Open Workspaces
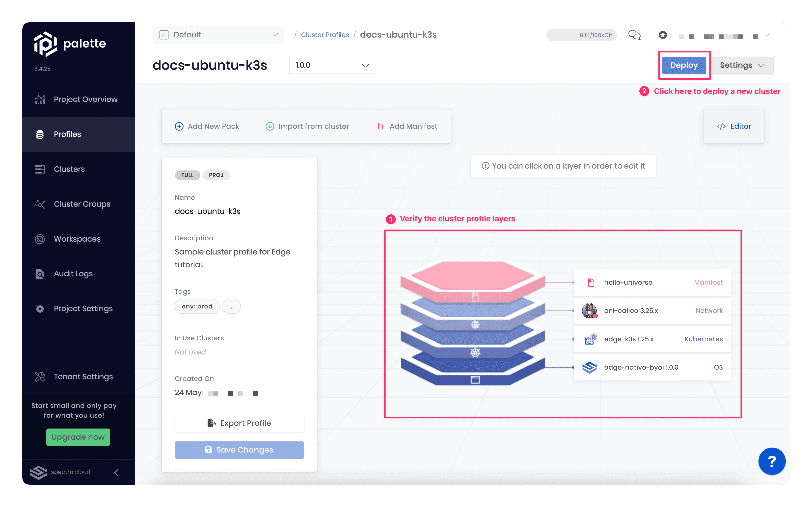The image size is (812, 507). pyautogui.click(x=79, y=239)
